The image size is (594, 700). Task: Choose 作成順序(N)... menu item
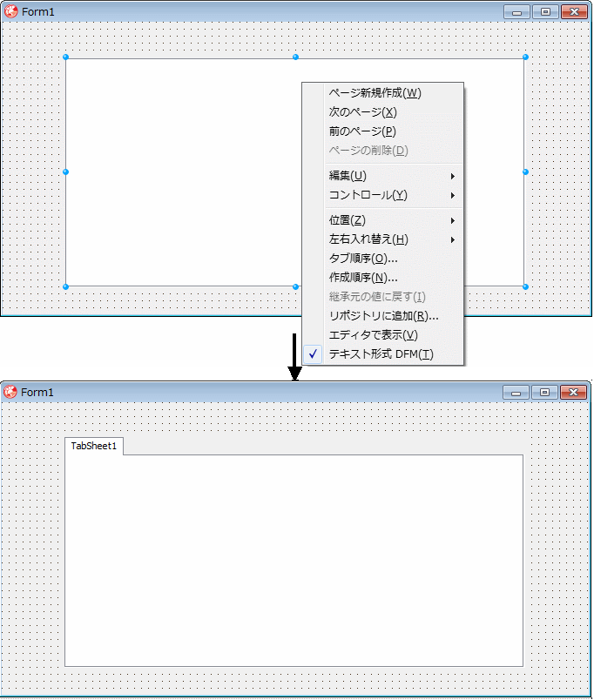[382, 278]
